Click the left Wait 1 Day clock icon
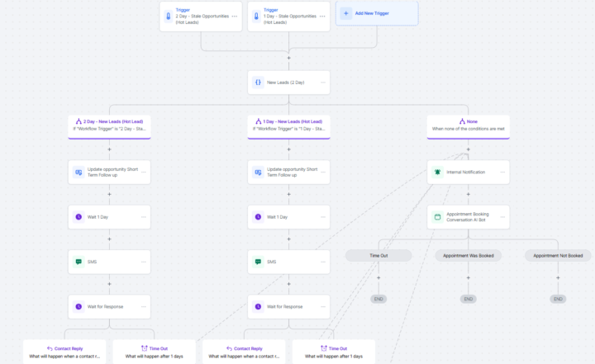Viewport: 595px width, 364px height. click(79, 217)
